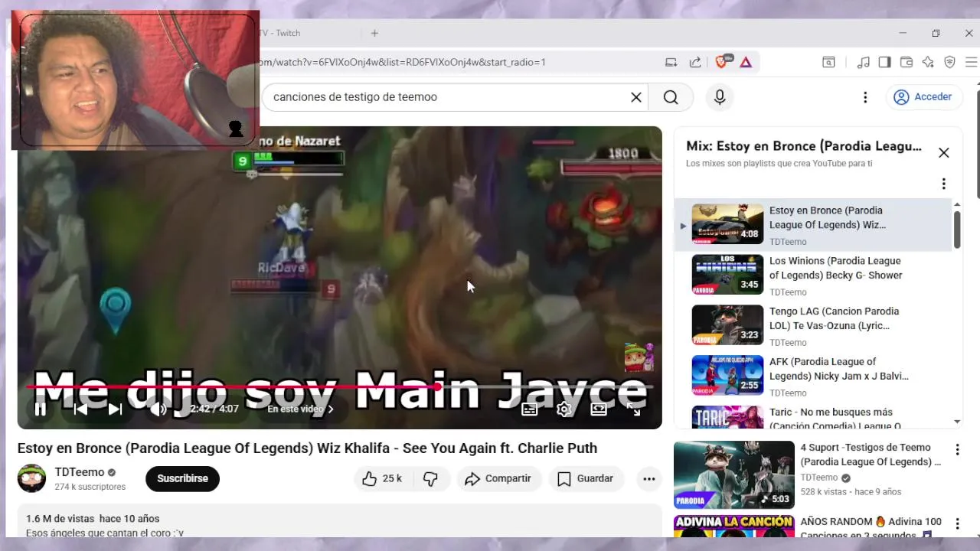The image size is (980, 551).
Task: Start voice search with microphone
Action: [x=720, y=97]
